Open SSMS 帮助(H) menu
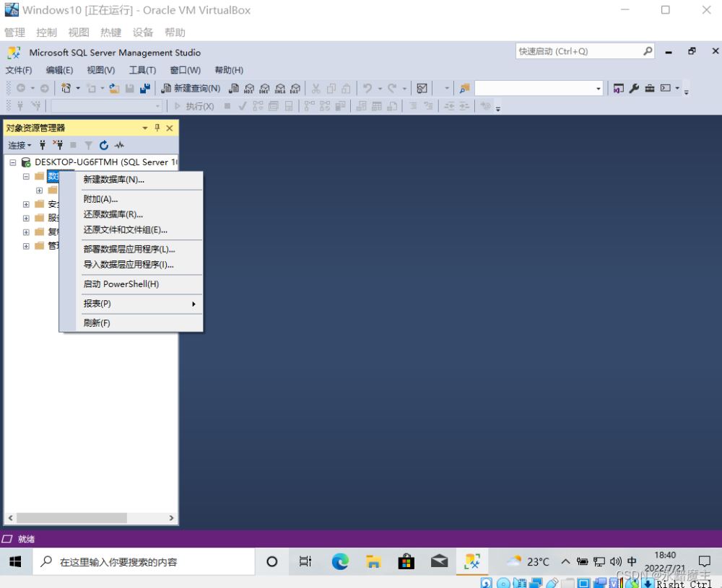The height and width of the screenshot is (588, 722). coord(229,70)
